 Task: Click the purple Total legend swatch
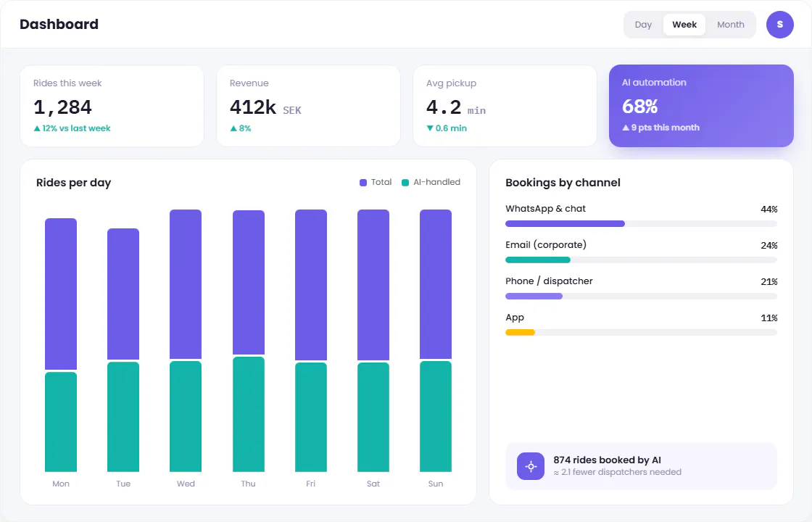coord(363,182)
